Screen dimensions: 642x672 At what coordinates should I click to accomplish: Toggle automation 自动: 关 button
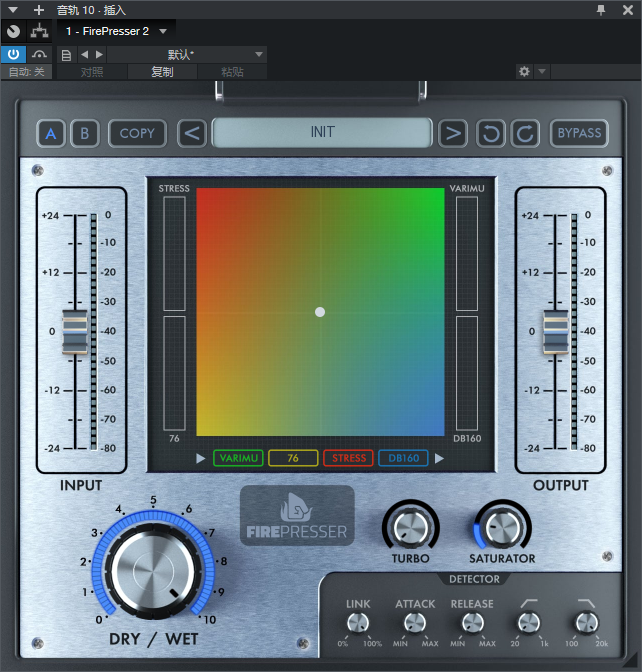tap(27, 72)
